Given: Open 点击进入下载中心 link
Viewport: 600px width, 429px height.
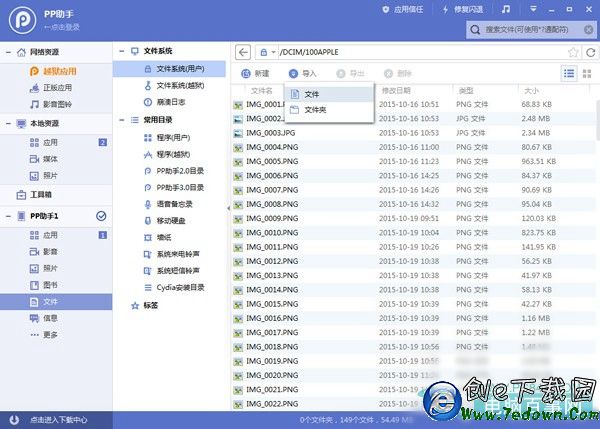Looking at the screenshot, I should (x=59, y=420).
